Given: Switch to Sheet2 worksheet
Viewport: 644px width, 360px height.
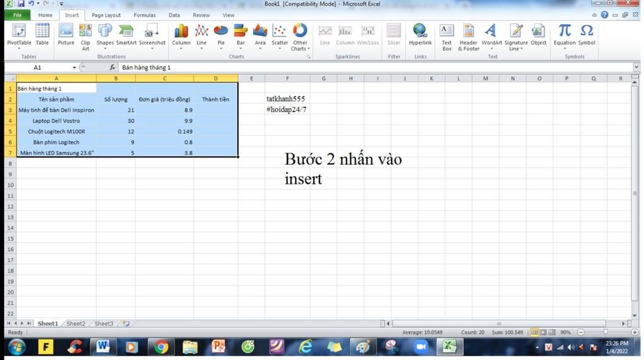Looking at the screenshot, I should pyautogui.click(x=76, y=324).
